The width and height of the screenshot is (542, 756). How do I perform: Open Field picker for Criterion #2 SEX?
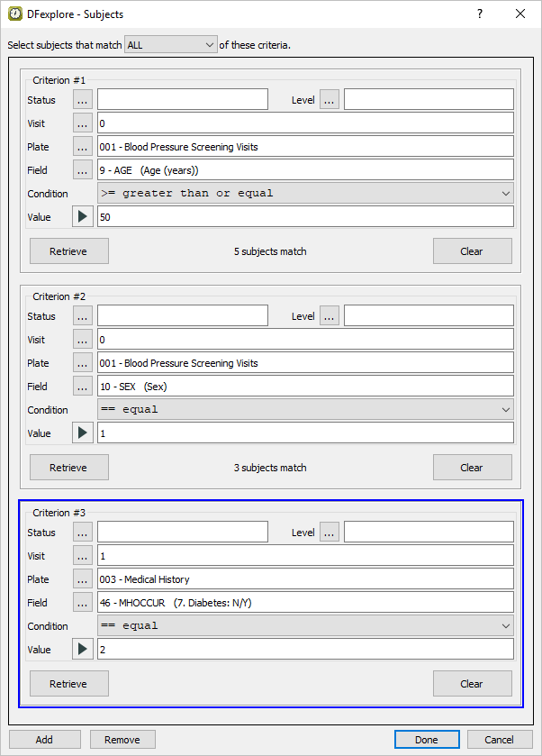[83, 387]
